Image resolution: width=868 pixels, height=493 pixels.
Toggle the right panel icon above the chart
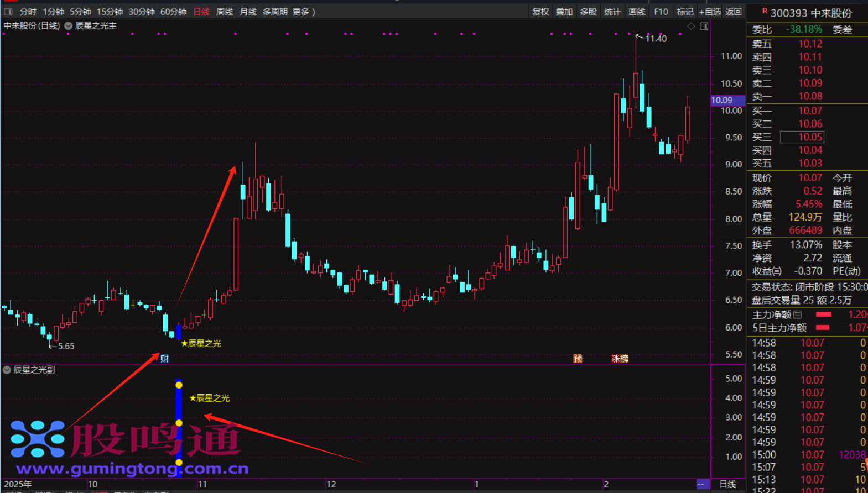pos(704,26)
